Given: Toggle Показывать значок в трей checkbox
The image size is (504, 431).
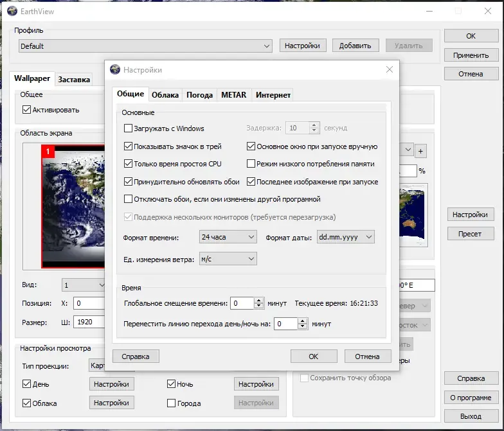Looking at the screenshot, I should coord(129,146).
